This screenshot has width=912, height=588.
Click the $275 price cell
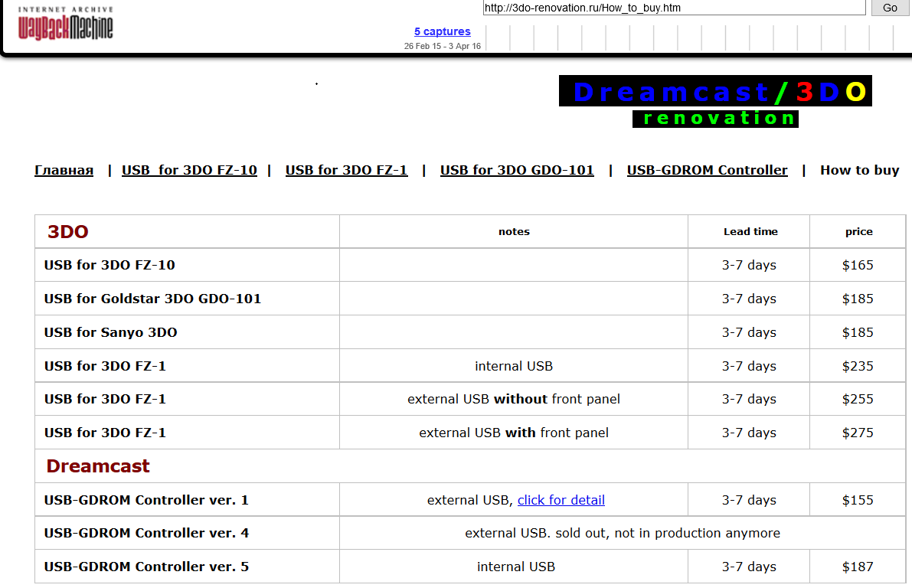pyautogui.click(x=858, y=433)
